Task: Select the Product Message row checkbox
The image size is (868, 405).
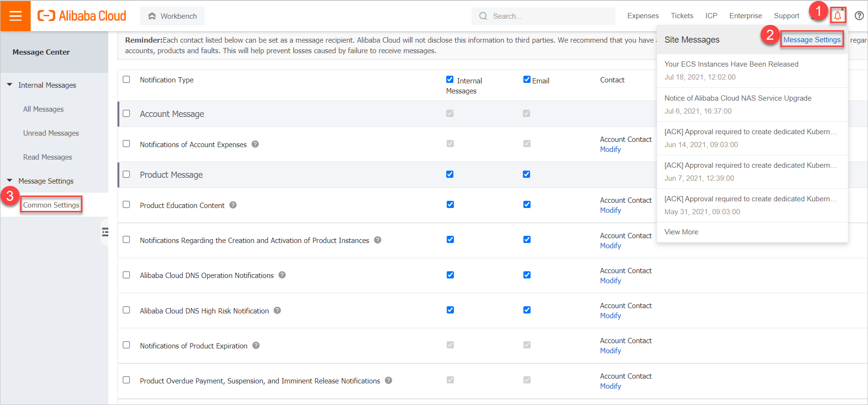Action: click(127, 174)
